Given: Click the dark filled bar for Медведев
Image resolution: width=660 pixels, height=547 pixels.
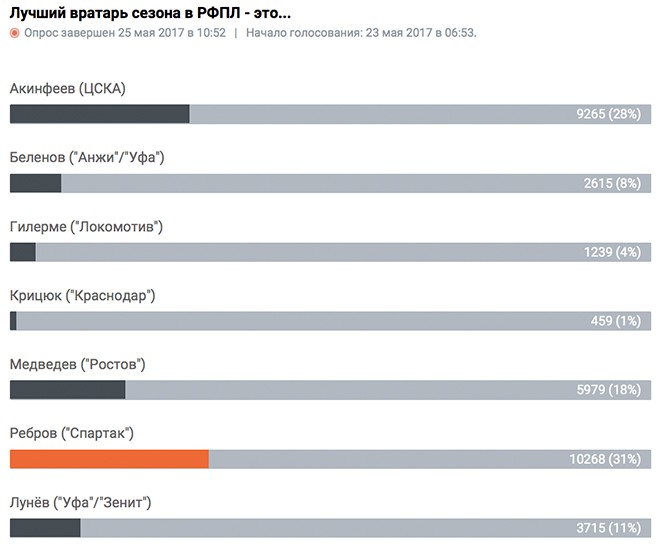Looking at the screenshot, I should (x=67, y=390).
